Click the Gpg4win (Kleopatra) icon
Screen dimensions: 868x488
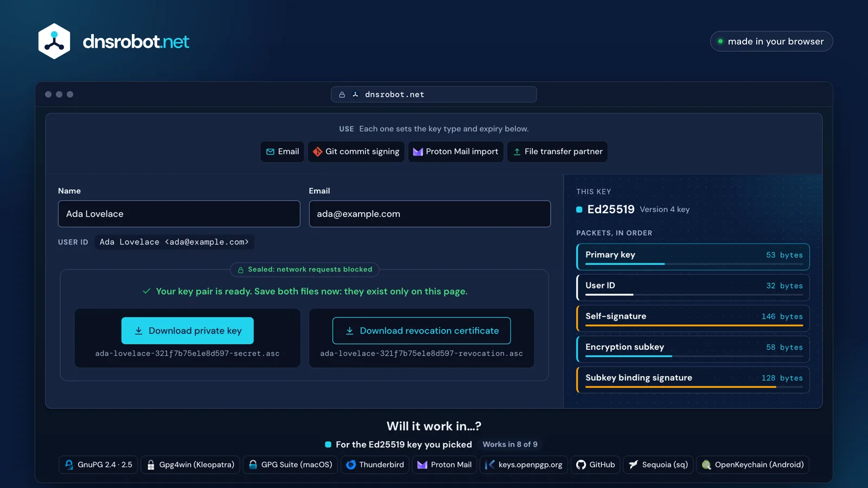[x=151, y=465]
